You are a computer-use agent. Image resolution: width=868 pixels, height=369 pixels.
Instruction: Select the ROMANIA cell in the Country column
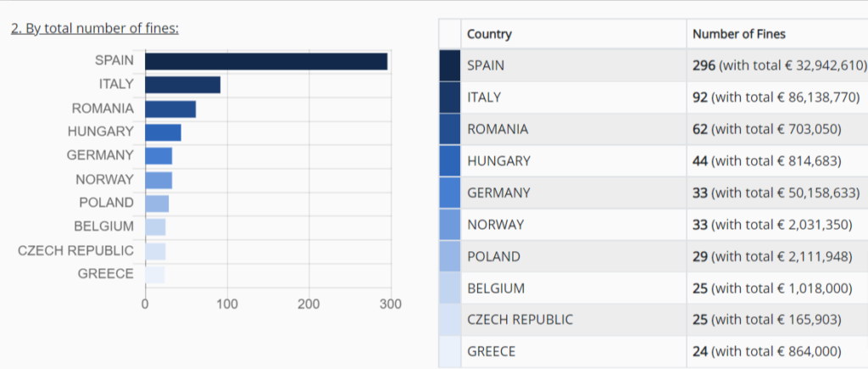point(574,129)
